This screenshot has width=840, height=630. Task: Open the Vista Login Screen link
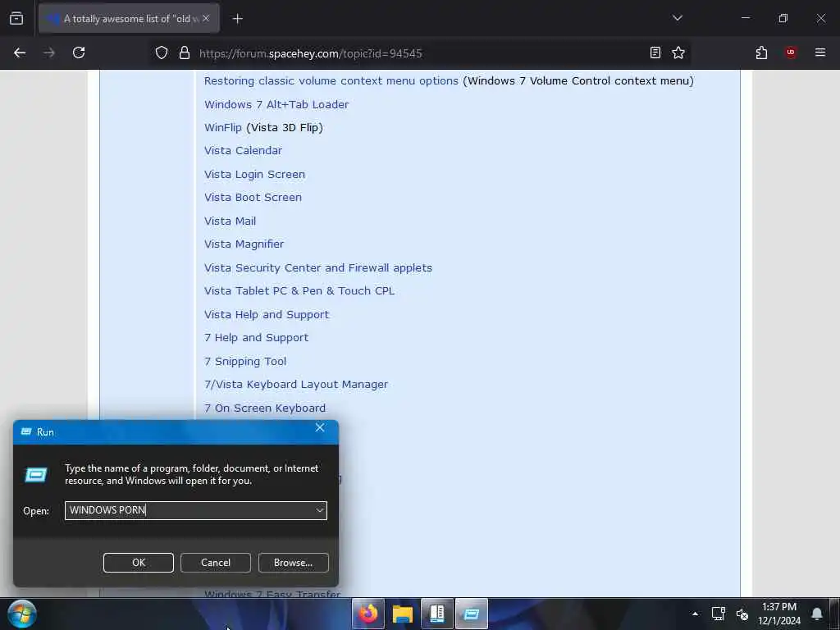click(x=254, y=174)
